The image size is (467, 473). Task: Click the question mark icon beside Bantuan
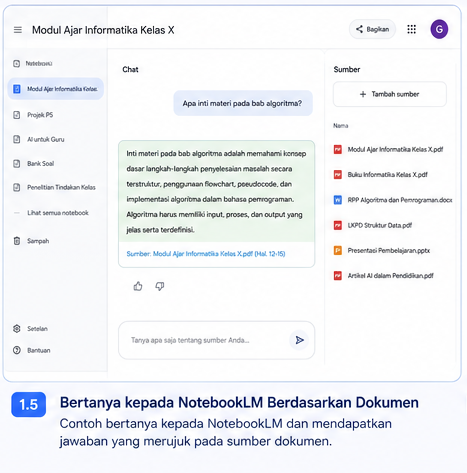[17, 350]
